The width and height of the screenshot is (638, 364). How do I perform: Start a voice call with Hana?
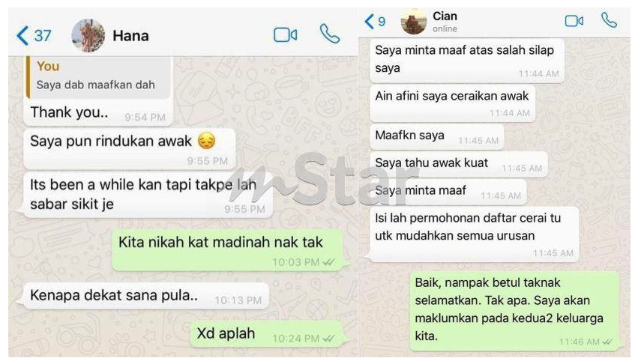pos(329,34)
